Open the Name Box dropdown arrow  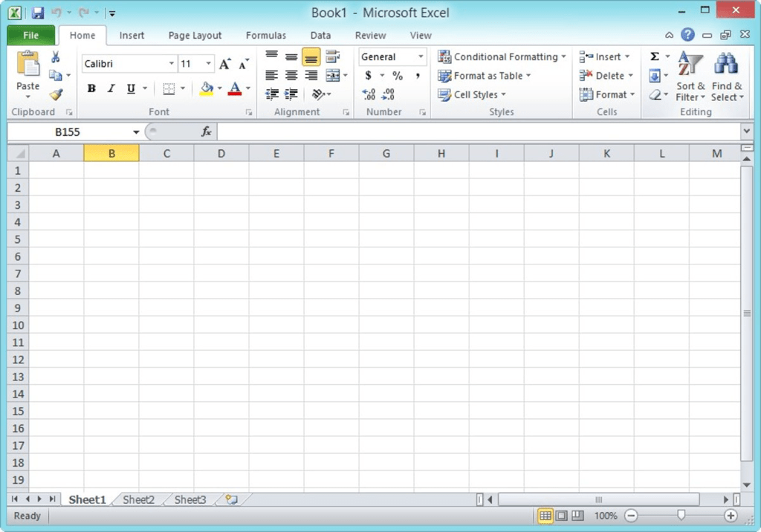tap(136, 132)
